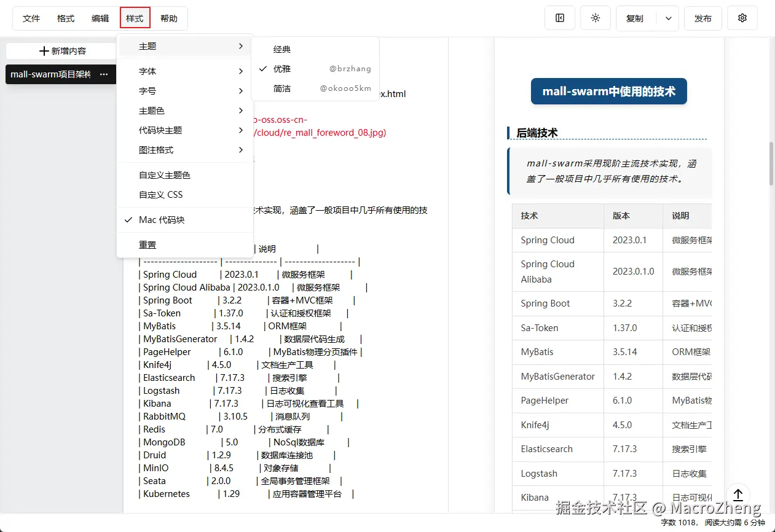The width and height of the screenshot is (775, 532).
Task: Switch light/dark mode with the sun icon
Action: (595, 18)
